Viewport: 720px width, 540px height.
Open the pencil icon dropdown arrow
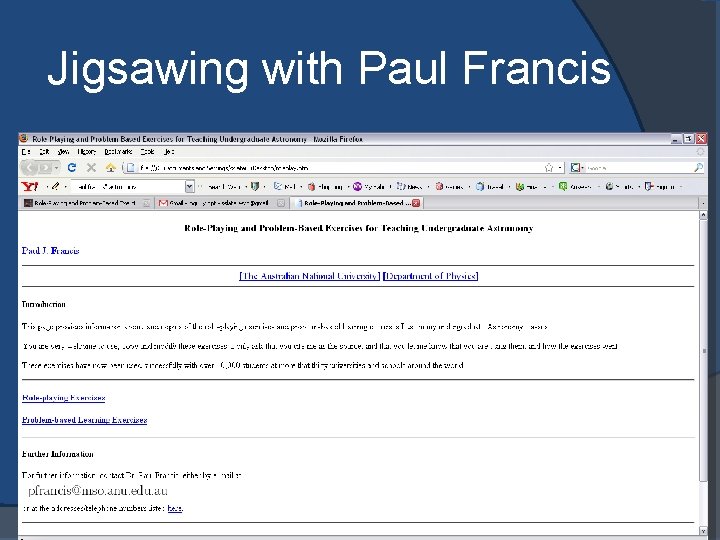65,187
